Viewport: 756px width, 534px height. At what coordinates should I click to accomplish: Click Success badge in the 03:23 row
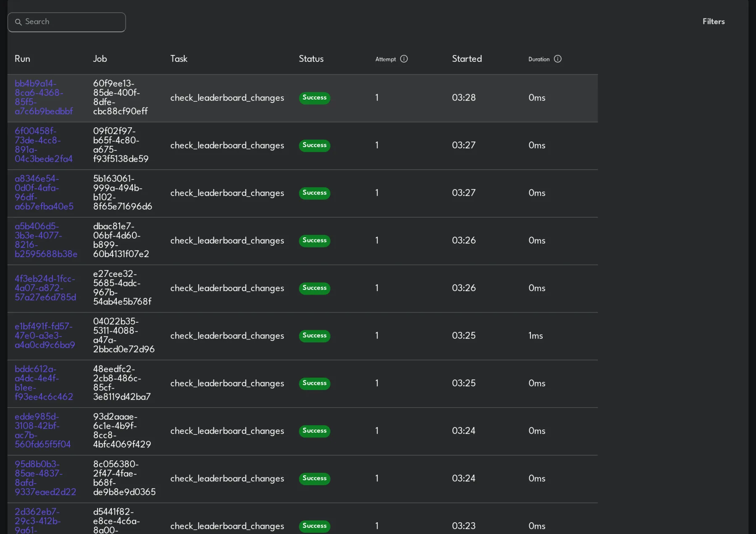(315, 526)
